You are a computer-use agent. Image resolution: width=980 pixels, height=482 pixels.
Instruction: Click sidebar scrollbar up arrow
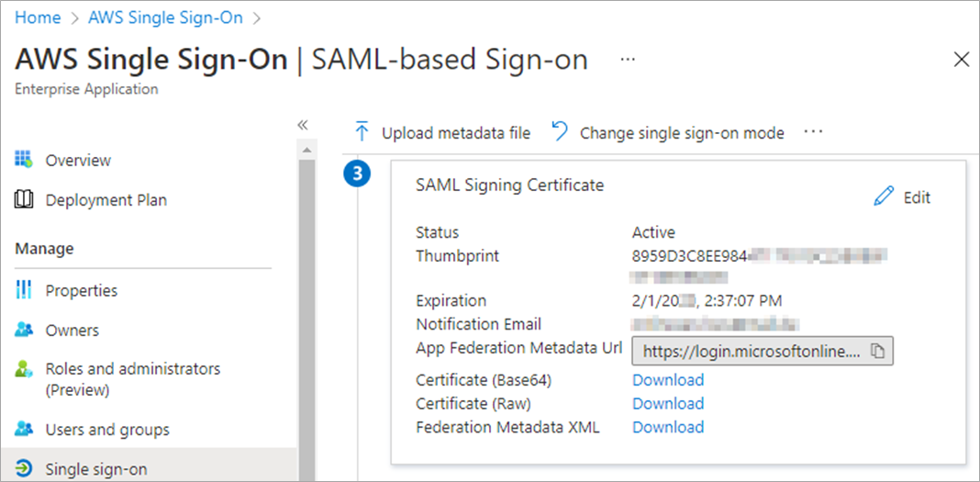307,150
